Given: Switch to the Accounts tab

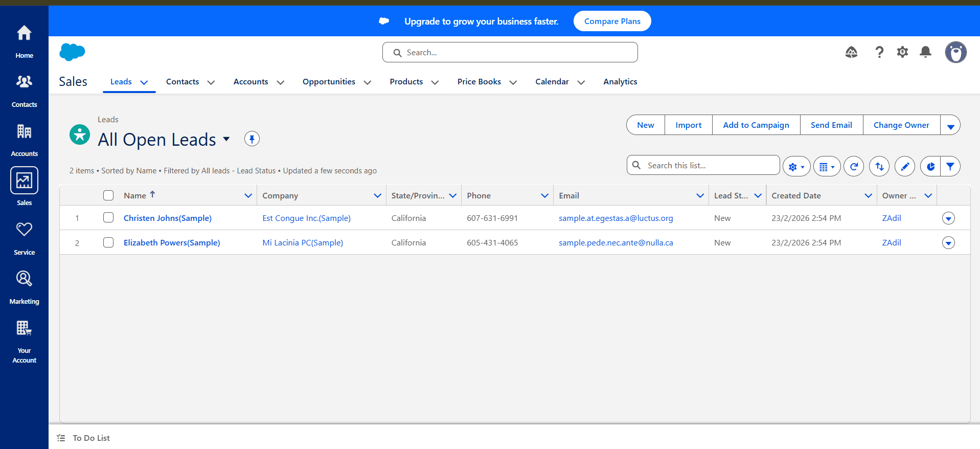Looking at the screenshot, I should [250, 82].
